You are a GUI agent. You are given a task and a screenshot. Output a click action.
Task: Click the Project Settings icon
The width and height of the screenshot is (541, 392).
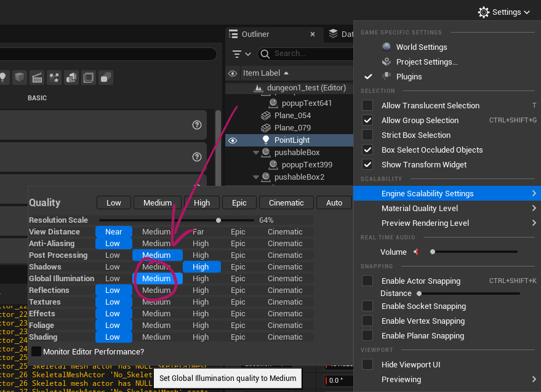pyautogui.click(x=387, y=62)
